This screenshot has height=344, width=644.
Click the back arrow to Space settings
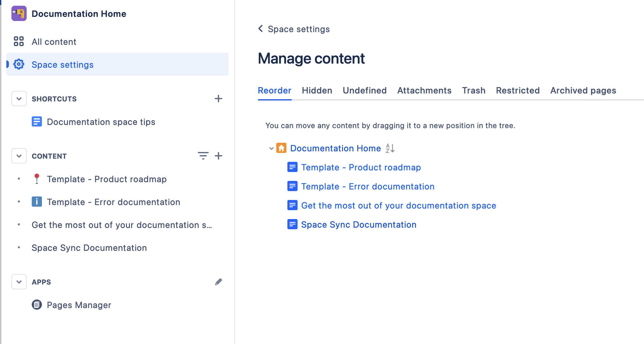point(260,29)
